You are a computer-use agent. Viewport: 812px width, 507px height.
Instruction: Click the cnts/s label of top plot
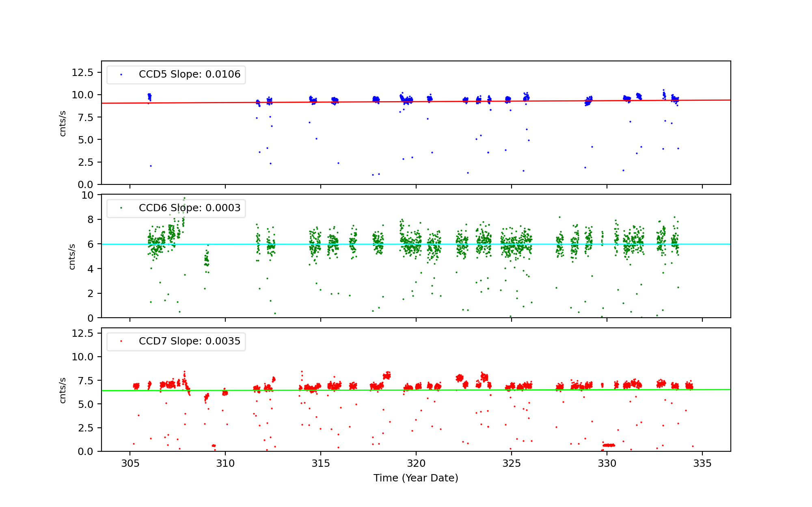(63, 123)
